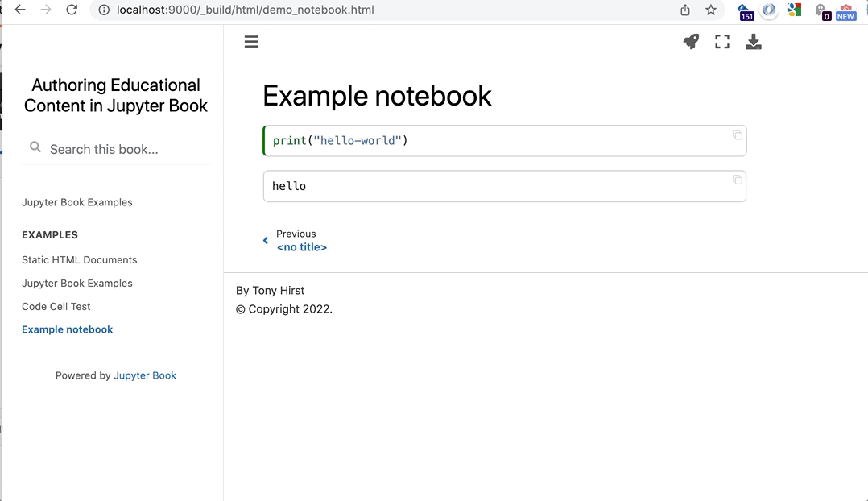Follow the Jupyter Book powered-by link
The height and width of the screenshot is (501, 868).
pyautogui.click(x=144, y=375)
